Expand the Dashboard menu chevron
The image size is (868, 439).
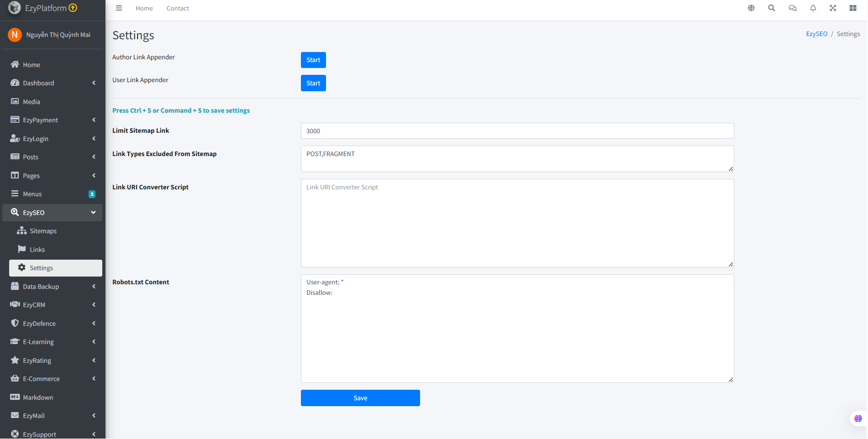[x=94, y=83]
